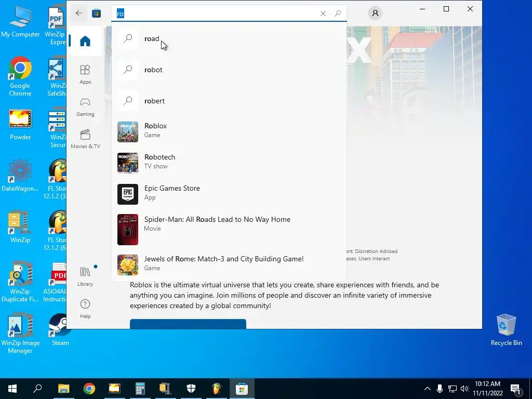The width and height of the screenshot is (532, 399).
Task: Clear the search box with X icon
Action: (323, 14)
